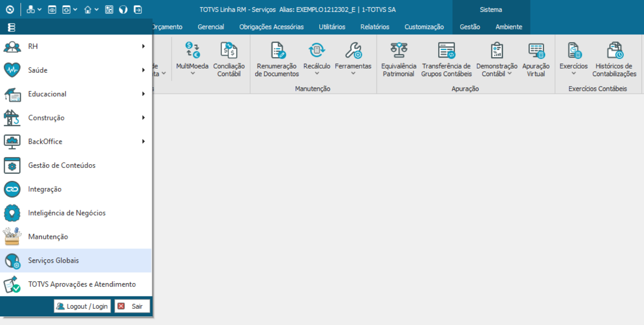Click the Saúde heart icon
Screen dimensions: 644x325
tap(12, 70)
